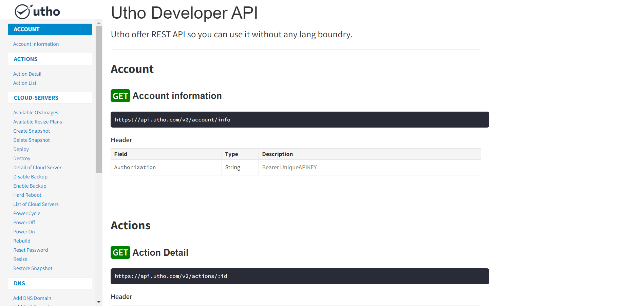Viewport: 644px width, 306px height.
Task: Open the Action List sidebar link
Action: (x=25, y=83)
